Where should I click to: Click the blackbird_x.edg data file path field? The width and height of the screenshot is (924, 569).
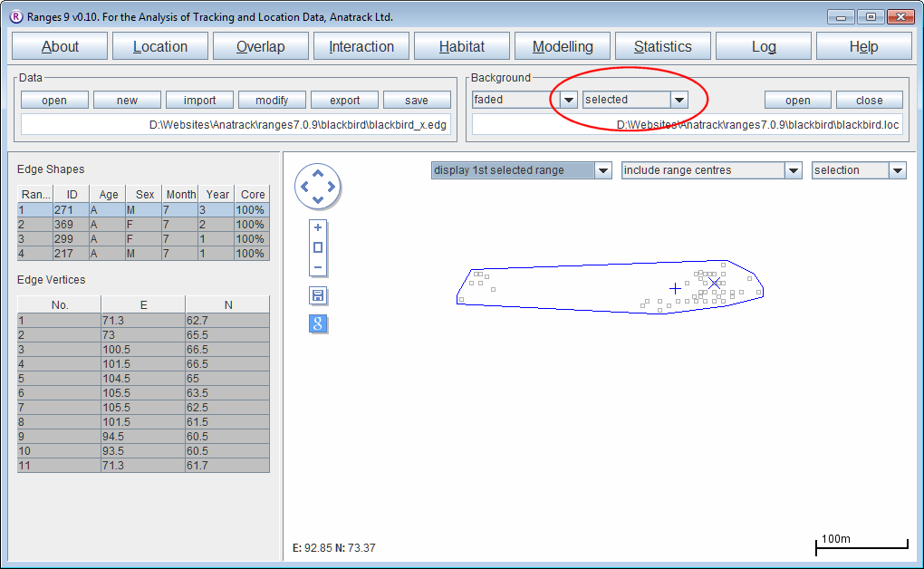point(236,125)
